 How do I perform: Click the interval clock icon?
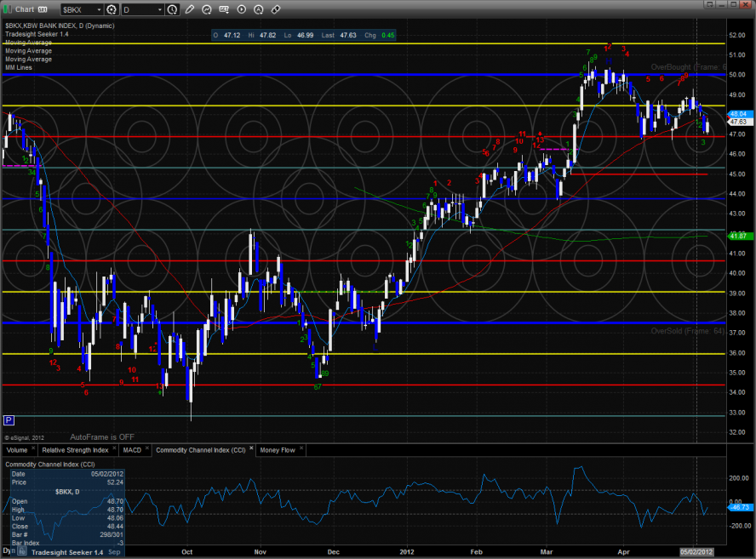click(x=173, y=9)
